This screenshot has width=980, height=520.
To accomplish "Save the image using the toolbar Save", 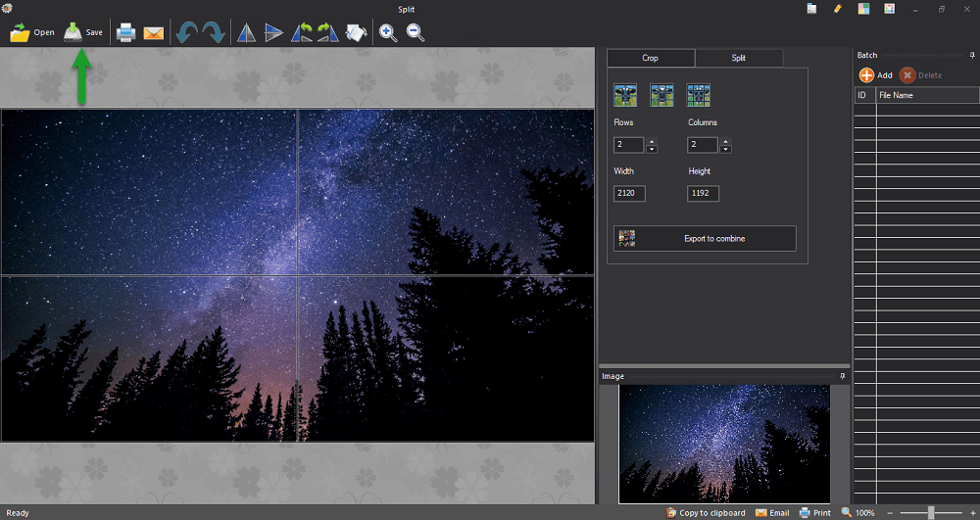I will pyautogui.click(x=83, y=32).
